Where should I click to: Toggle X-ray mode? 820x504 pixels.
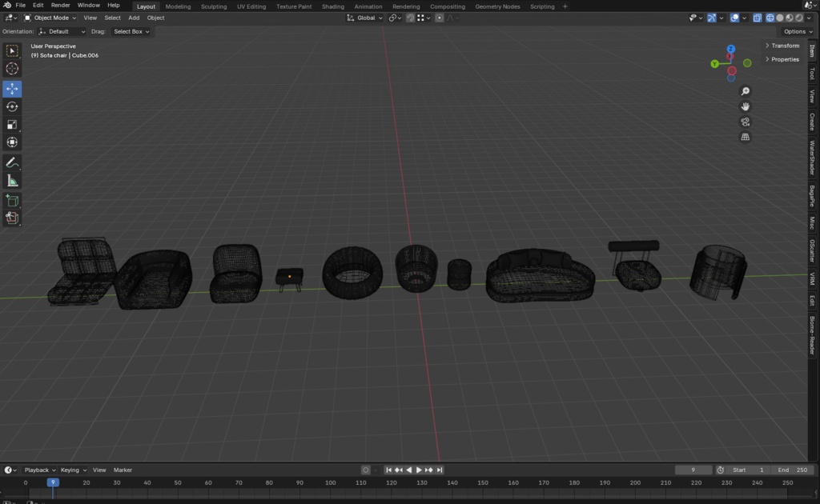(x=757, y=18)
